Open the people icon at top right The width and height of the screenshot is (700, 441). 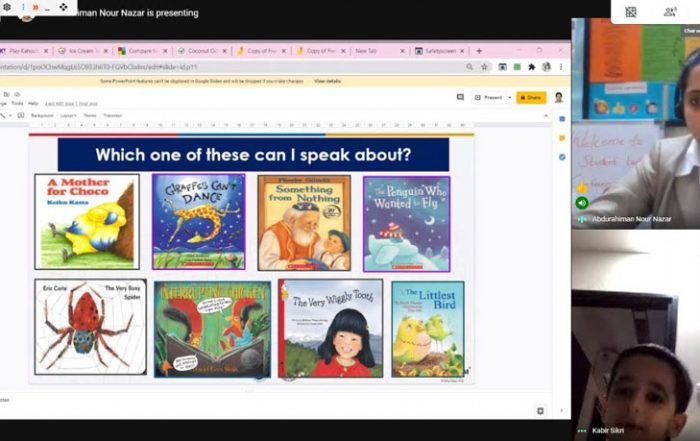pyautogui.click(x=670, y=12)
